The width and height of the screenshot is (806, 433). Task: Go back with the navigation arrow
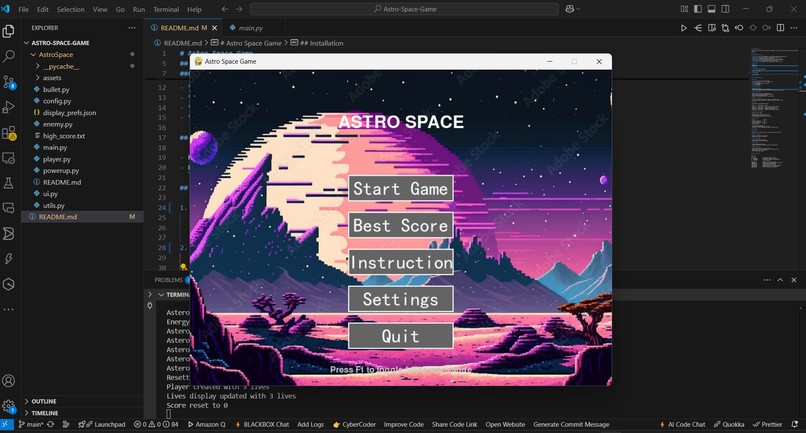225,9
